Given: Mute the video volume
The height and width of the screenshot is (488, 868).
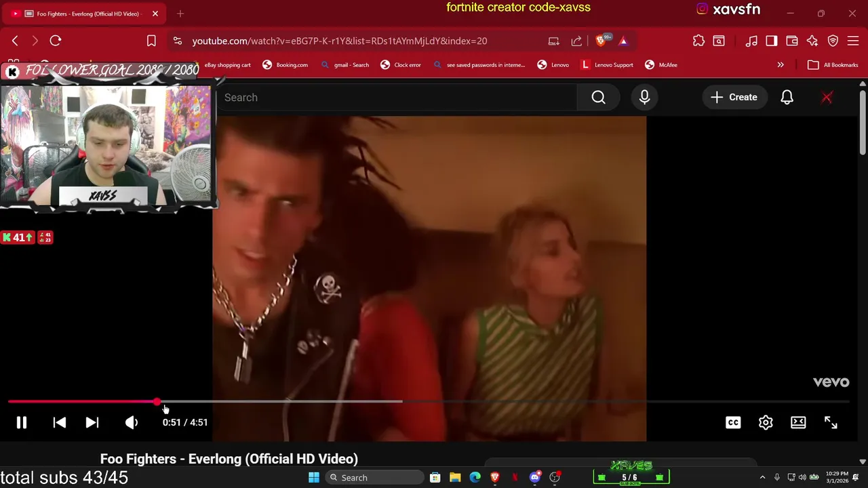Looking at the screenshot, I should coord(132,422).
